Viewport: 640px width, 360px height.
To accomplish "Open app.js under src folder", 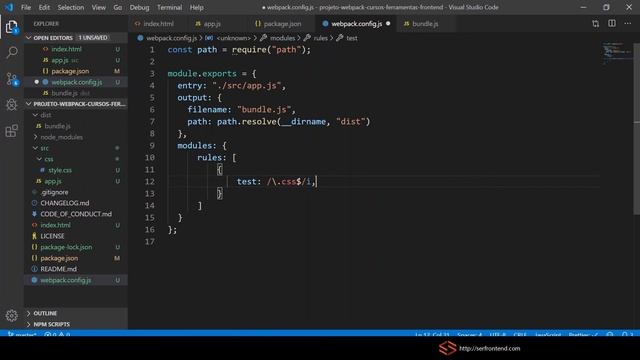I will pyautogui.click(x=76, y=181).
